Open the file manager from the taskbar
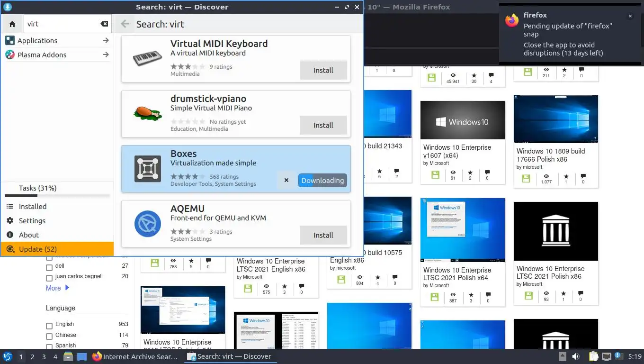Image resolution: width=644 pixels, height=364 pixels. pyautogui.click(x=68, y=356)
